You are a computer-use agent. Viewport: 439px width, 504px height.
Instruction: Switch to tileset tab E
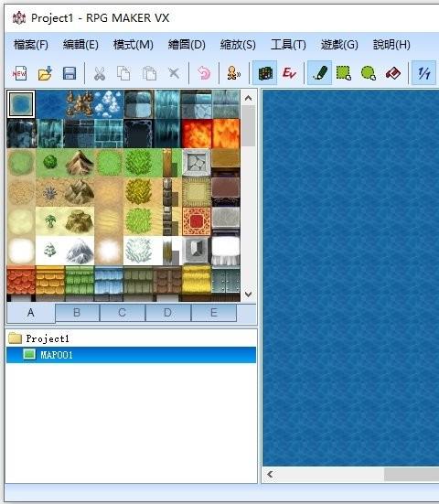pos(214,313)
